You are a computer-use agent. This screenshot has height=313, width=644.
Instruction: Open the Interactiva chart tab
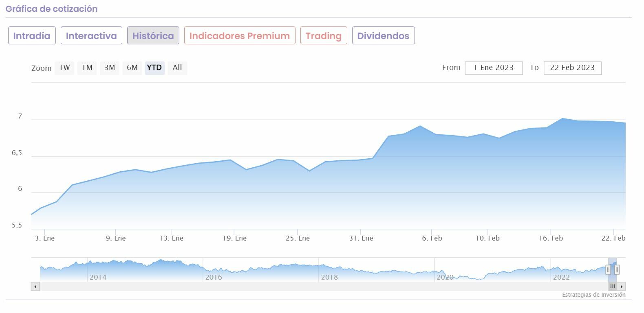point(91,36)
